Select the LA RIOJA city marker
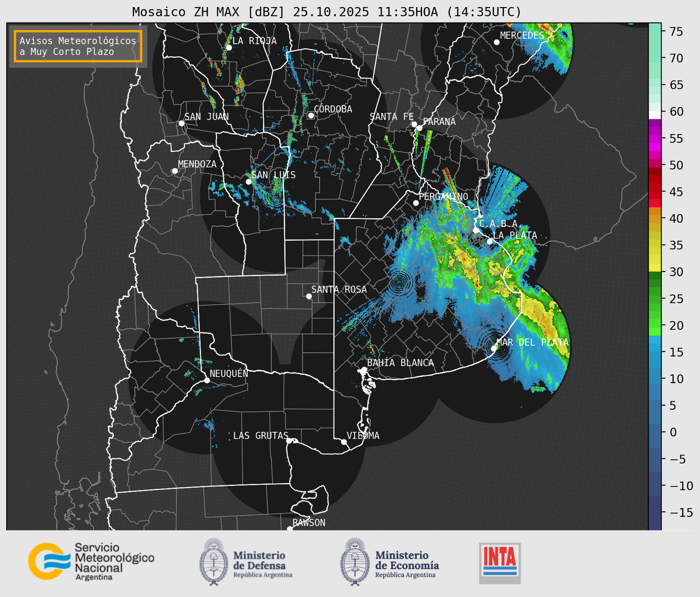This screenshot has width=700, height=597. (229, 47)
